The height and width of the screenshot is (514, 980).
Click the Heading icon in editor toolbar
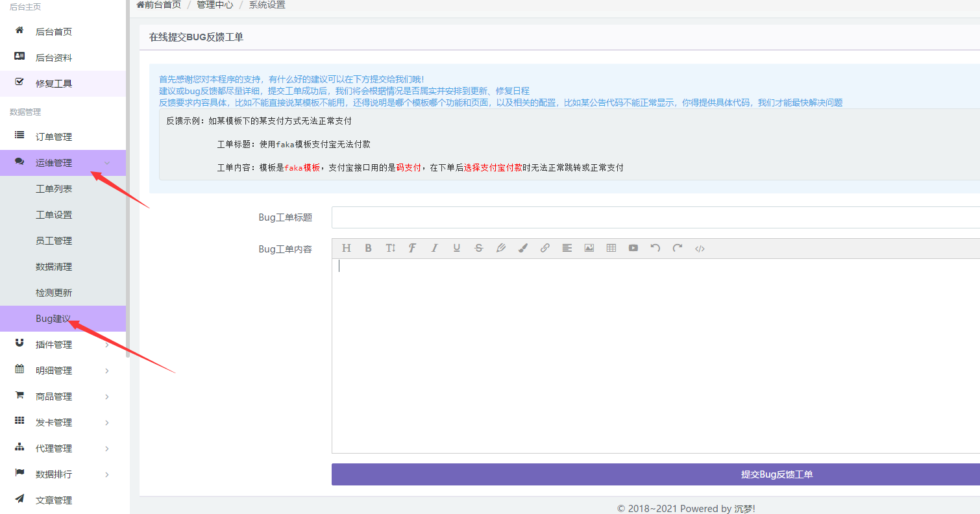[x=346, y=248]
